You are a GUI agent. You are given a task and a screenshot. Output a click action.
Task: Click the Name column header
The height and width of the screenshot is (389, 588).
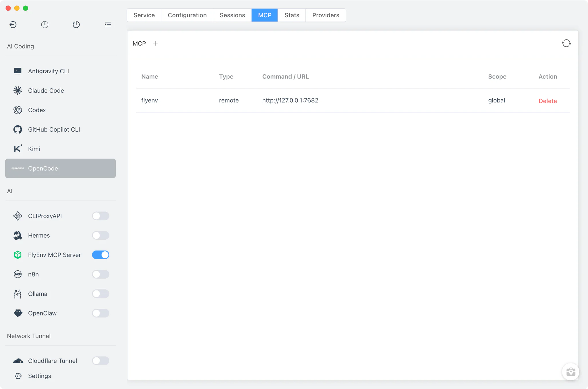point(150,77)
